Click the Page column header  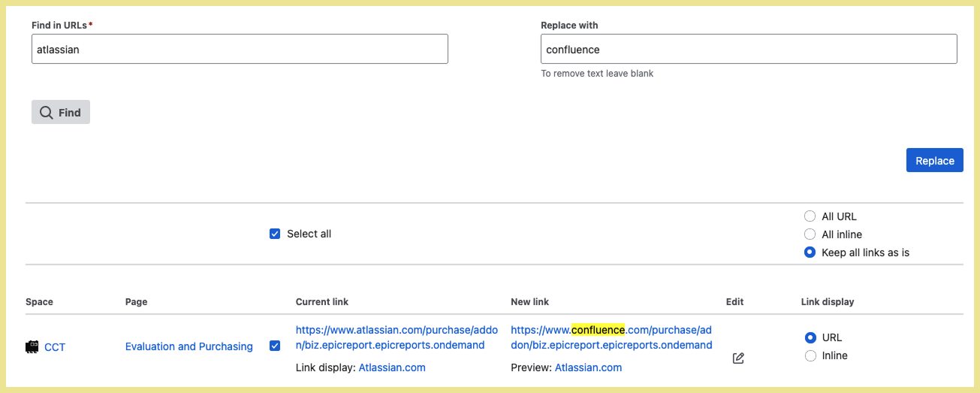click(136, 302)
